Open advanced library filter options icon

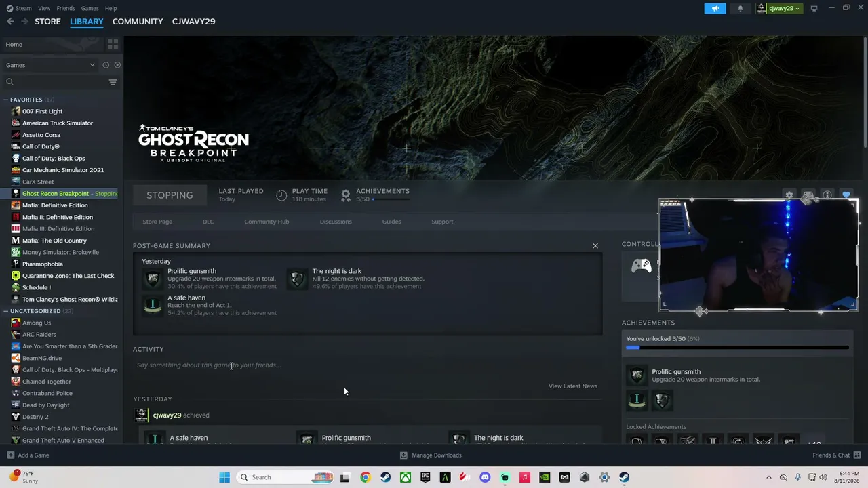click(x=113, y=82)
